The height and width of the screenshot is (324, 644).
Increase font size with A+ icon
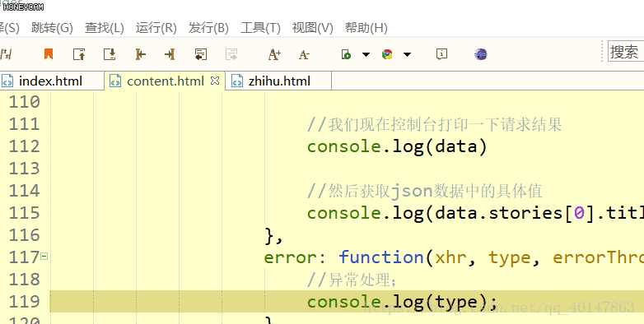tap(274, 54)
